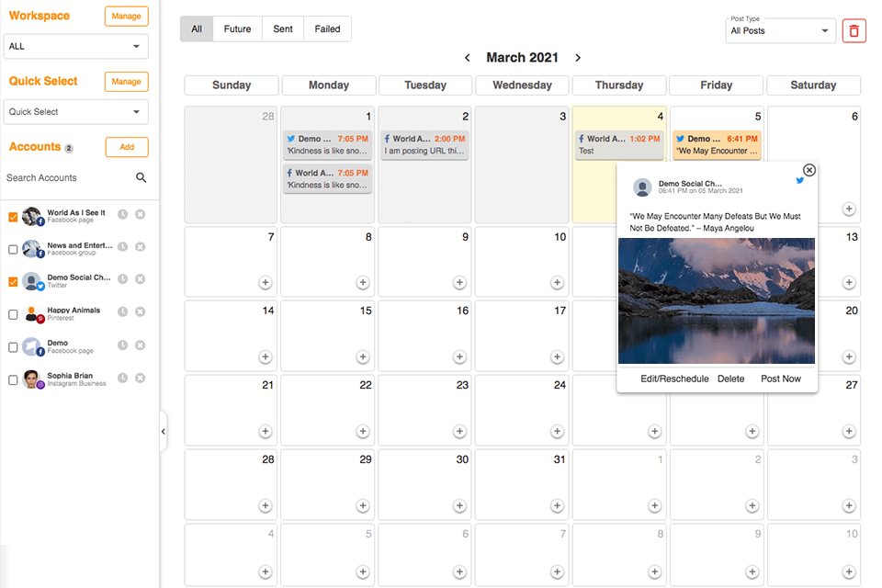Click clock icon for Happy Animals

(122, 311)
